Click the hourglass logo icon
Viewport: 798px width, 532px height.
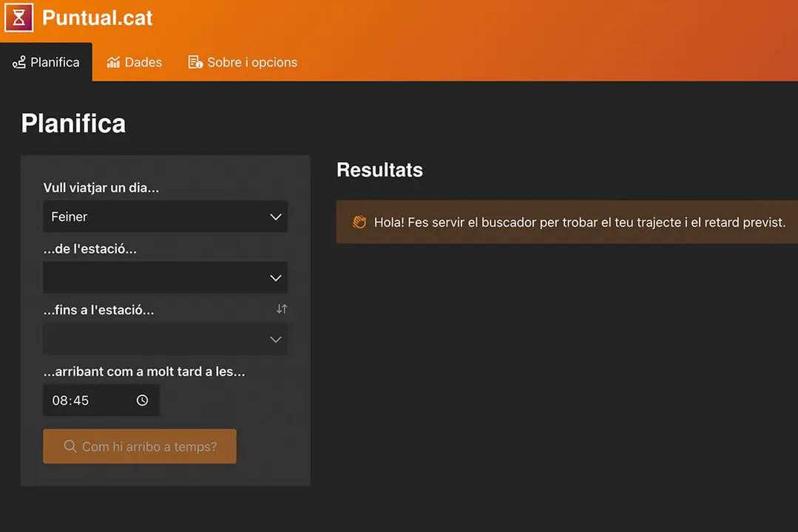pyautogui.click(x=19, y=18)
